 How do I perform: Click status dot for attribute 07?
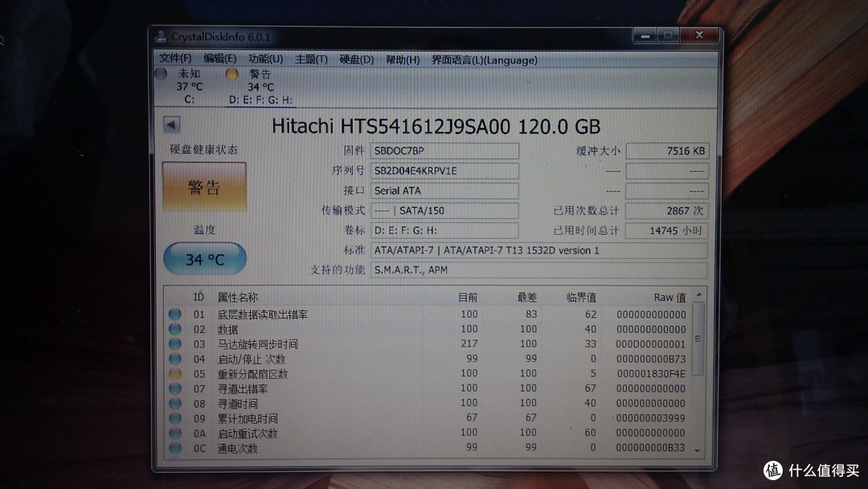[175, 388]
